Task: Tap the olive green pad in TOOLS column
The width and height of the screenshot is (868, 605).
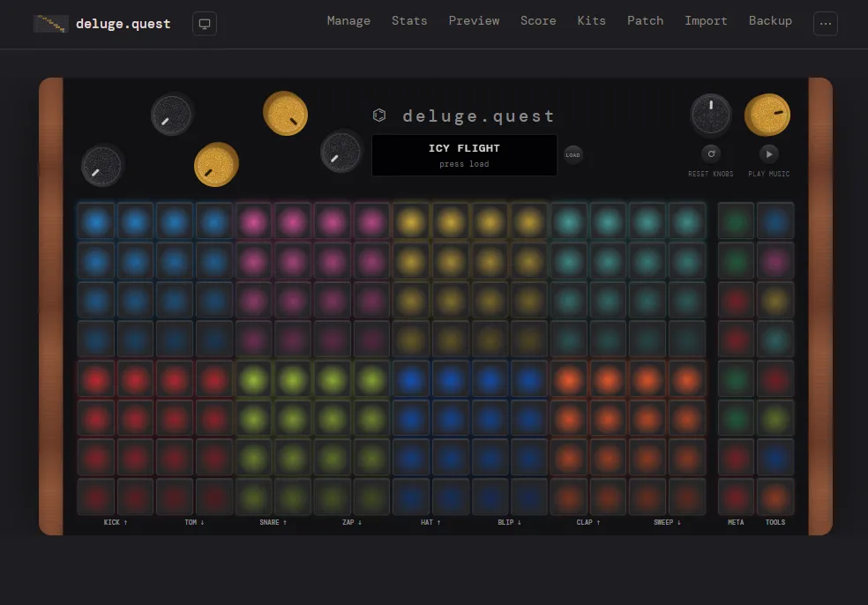Action: [x=775, y=418]
